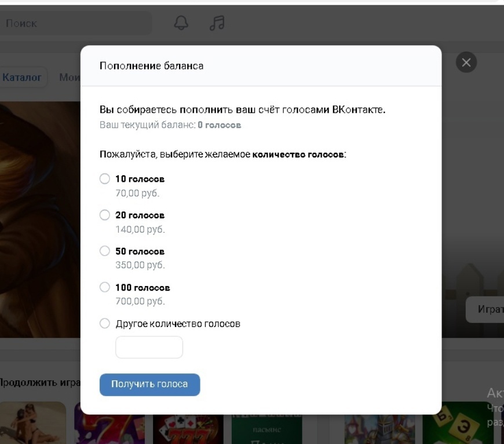
Task: Open the music note icon
Action: [x=217, y=23]
